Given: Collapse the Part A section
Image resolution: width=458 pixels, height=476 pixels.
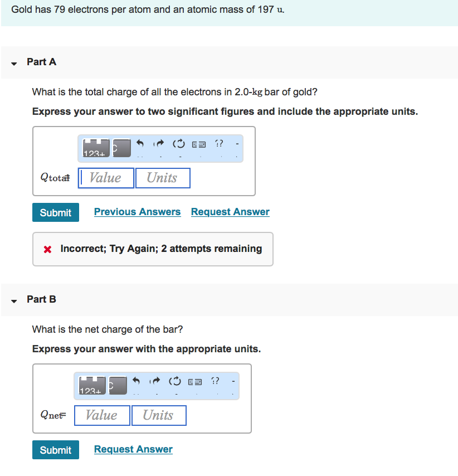Looking at the screenshot, I should pyautogui.click(x=13, y=64).
